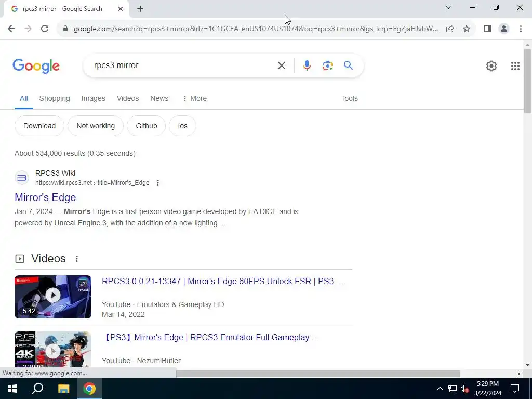Switch to the Shopping tab
532x399 pixels.
(55, 98)
